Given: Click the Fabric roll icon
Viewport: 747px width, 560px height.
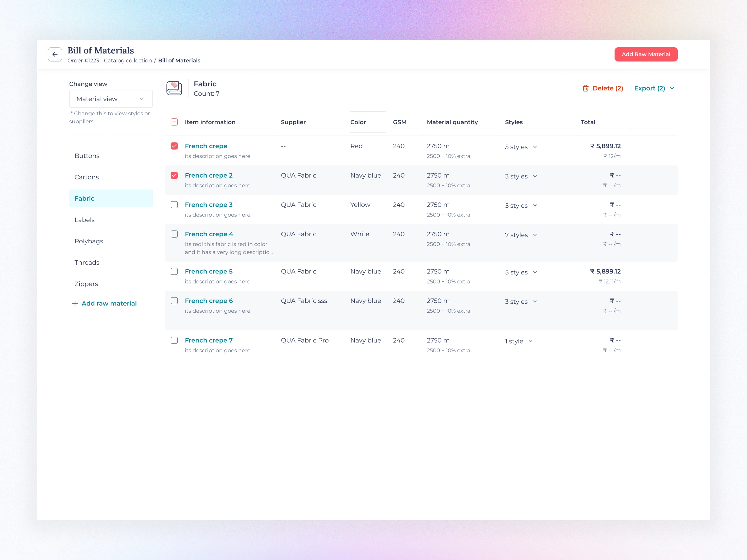Looking at the screenshot, I should pos(174,88).
